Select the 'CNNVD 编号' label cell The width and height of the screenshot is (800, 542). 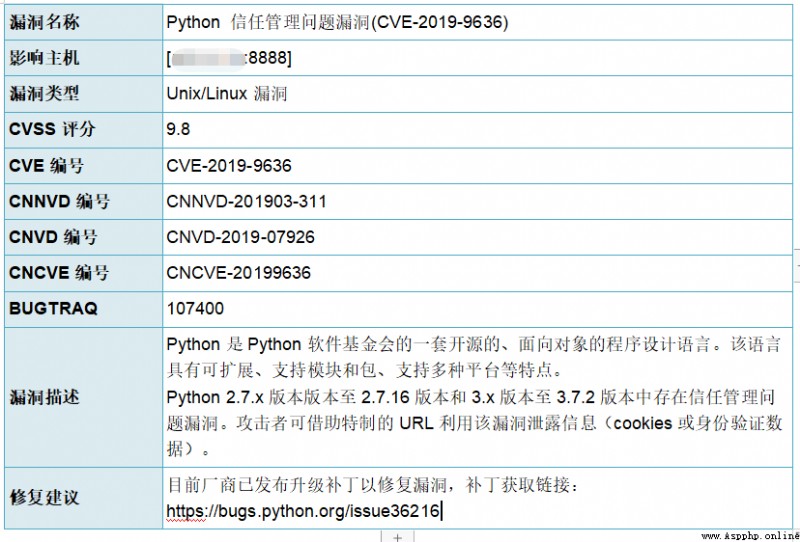[84, 202]
